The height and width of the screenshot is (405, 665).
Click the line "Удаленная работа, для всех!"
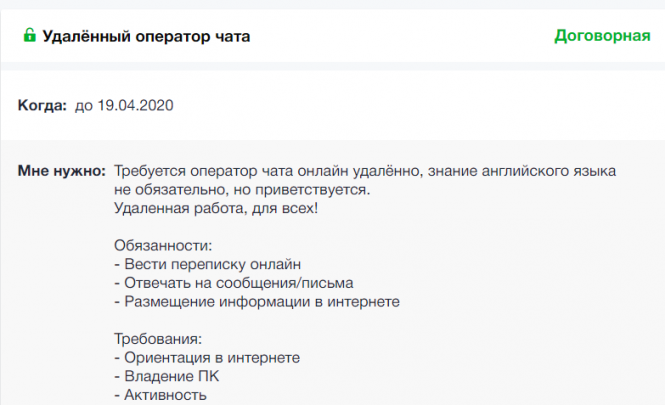coord(216,208)
